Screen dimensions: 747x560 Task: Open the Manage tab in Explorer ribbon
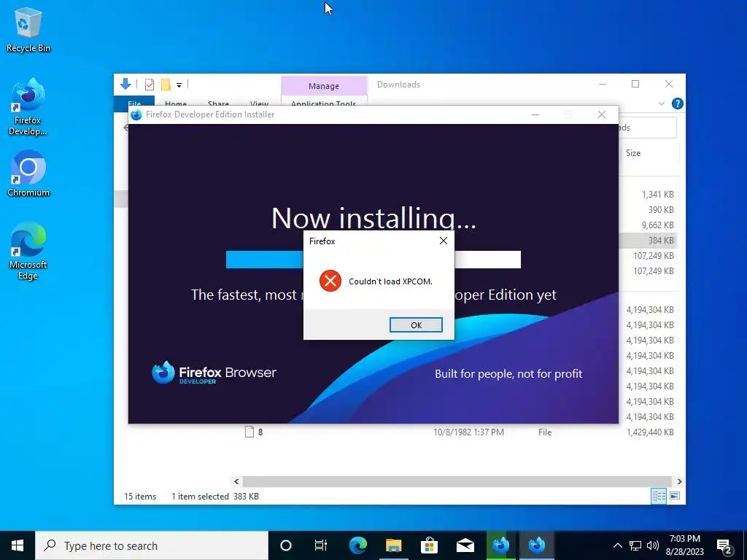click(324, 86)
